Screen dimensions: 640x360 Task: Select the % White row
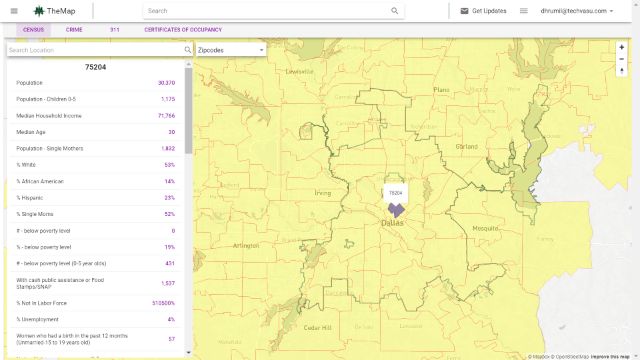96,165
